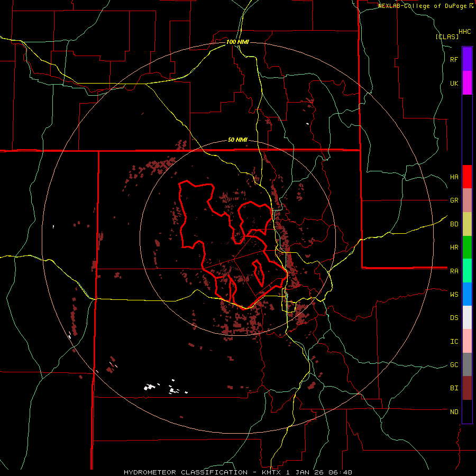Click the IC pink legend swatch
476x476 pixels.
pyautogui.click(x=467, y=341)
